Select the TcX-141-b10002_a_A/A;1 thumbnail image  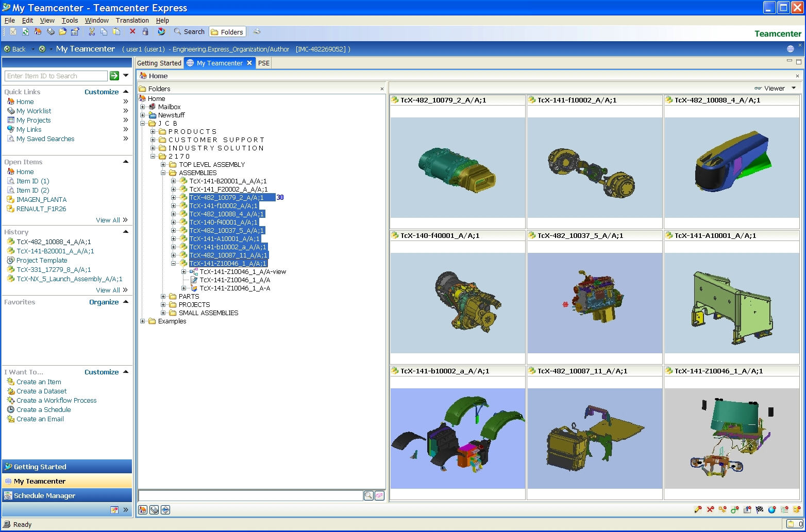click(x=458, y=438)
